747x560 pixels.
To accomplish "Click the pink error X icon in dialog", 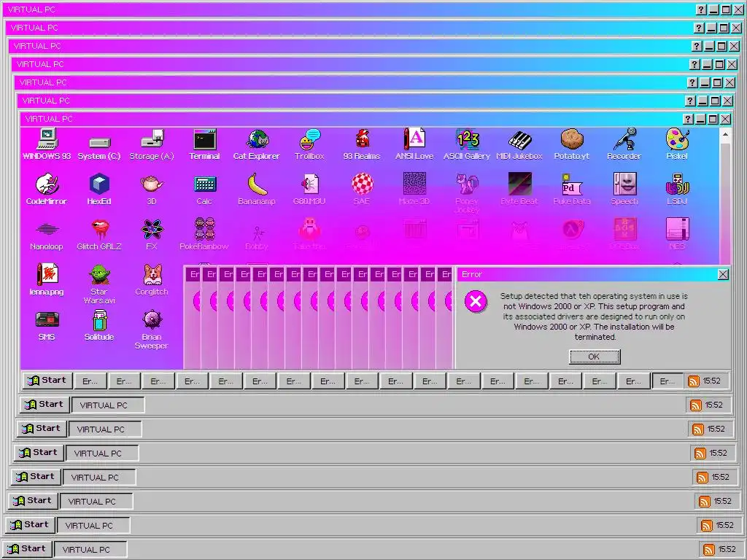I will pyautogui.click(x=476, y=301).
